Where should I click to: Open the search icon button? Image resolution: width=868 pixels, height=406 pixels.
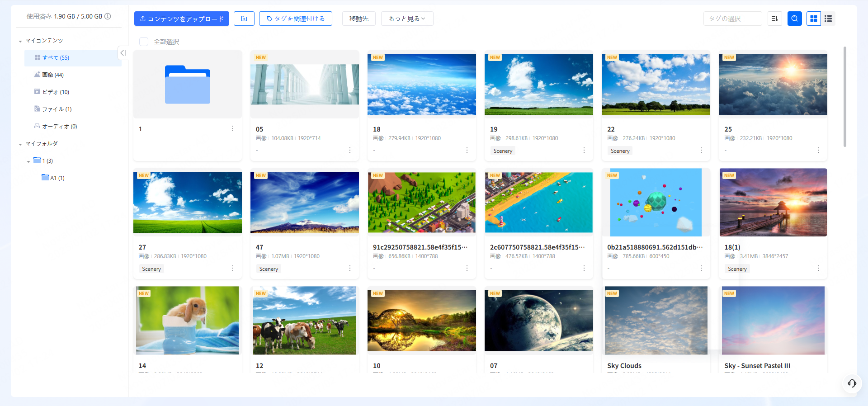[794, 19]
